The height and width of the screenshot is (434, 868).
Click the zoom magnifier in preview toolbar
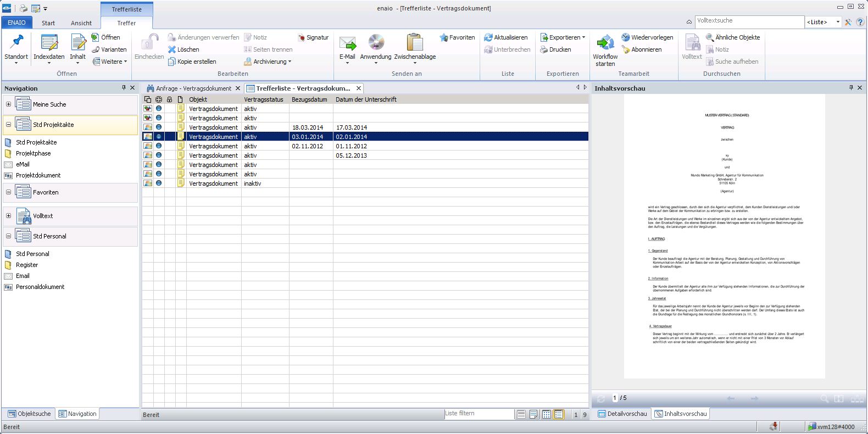click(x=824, y=398)
